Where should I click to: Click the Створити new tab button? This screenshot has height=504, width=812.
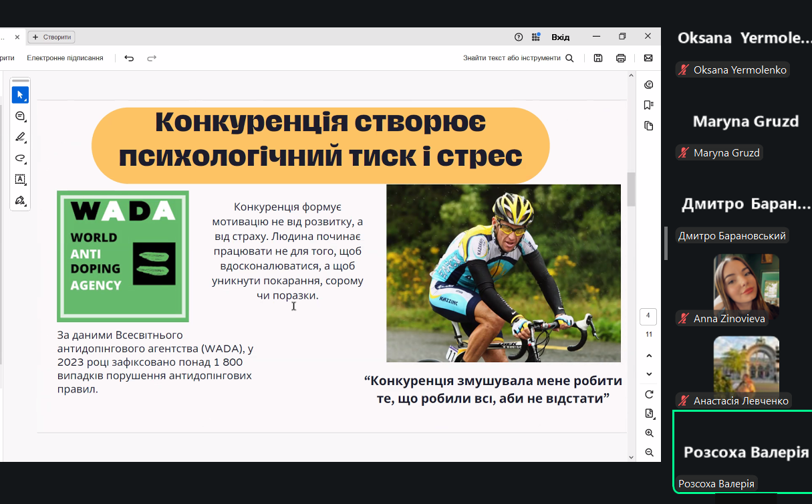pyautogui.click(x=51, y=37)
